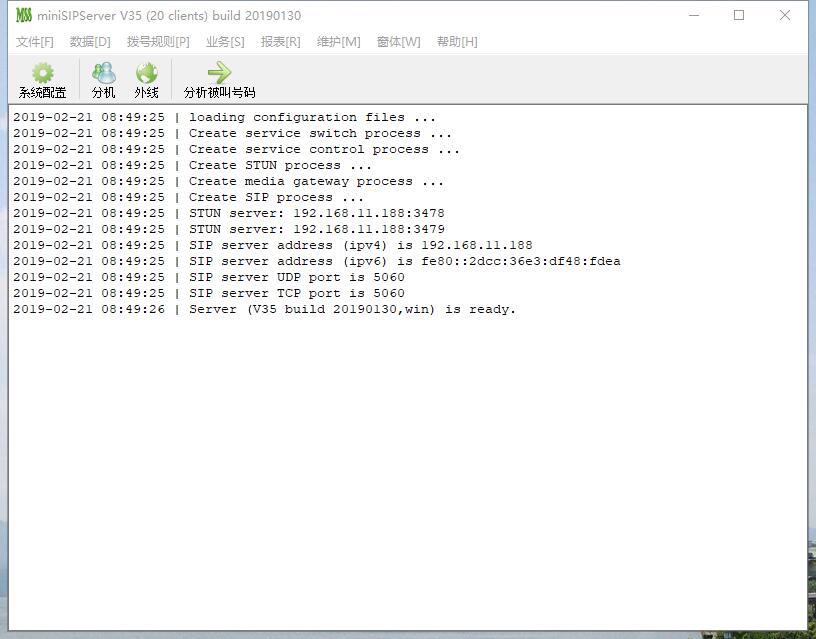This screenshot has width=816, height=639.
Task: Open the 帮助[H] menu
Action: (457, 42)
